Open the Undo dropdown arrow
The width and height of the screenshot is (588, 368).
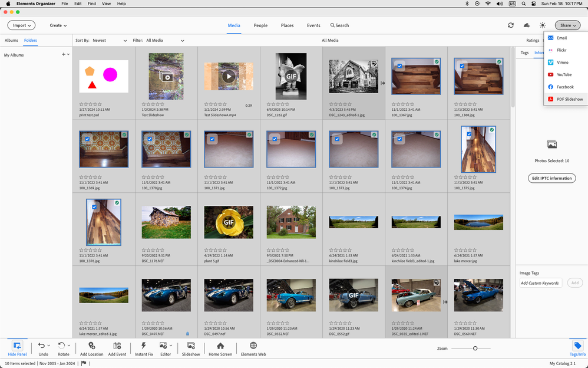(x=49, y=346)
